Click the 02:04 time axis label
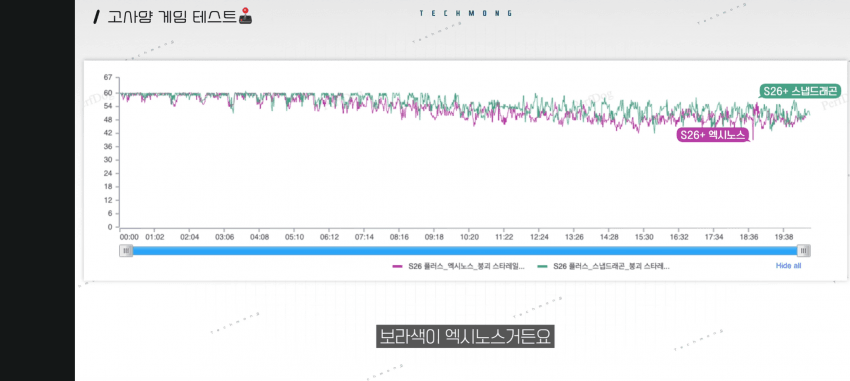 190,237
